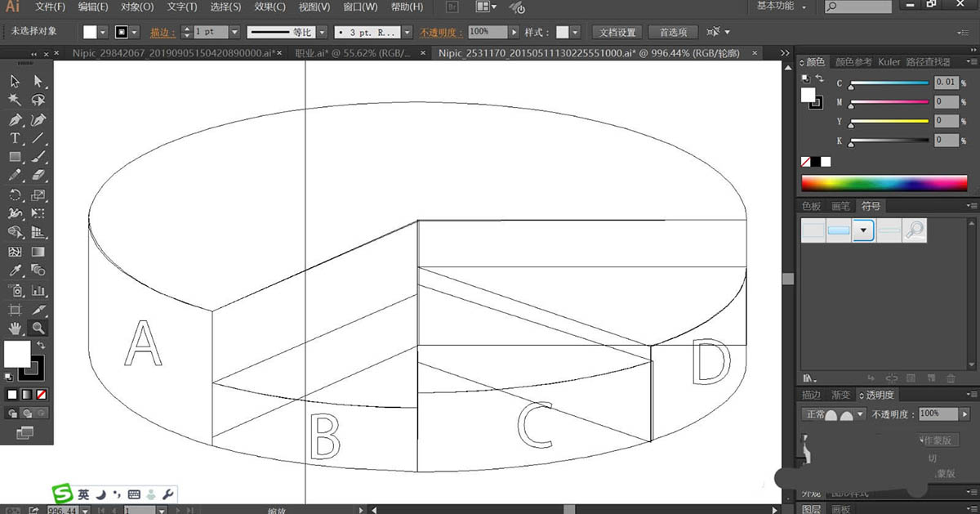980x514 pixels.
Task: Expand the opacity slider arrow in the control bar
Action: [x=514, y=32]
